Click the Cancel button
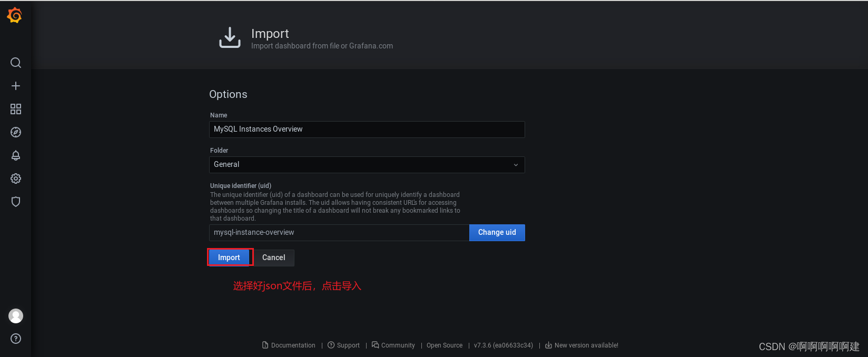This screenshot has height=357, width=868. [274, 257]
